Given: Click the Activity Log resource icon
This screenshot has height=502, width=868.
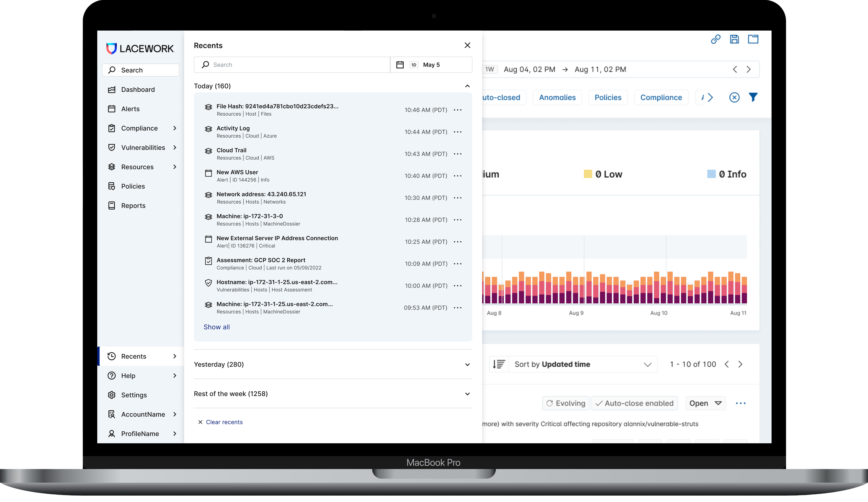Looking at the screenshot, I should pyautogui.click(x=208, y=129).
